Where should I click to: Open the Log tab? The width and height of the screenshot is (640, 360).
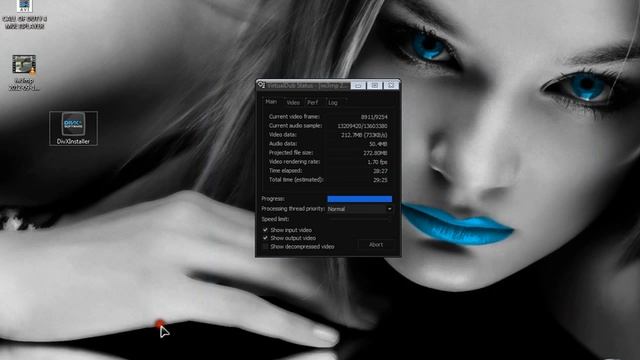[x=333, y=102]
